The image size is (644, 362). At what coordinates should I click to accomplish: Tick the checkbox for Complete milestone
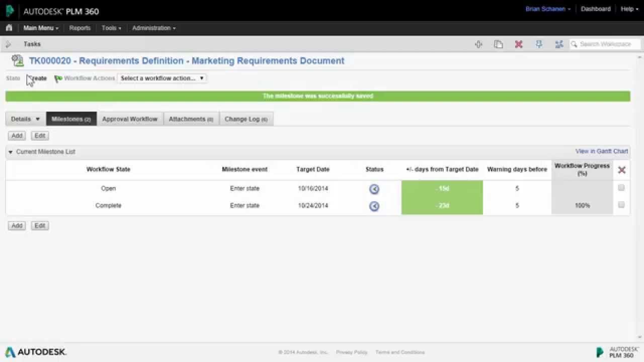pyautogui.click(x=621, y=205)
